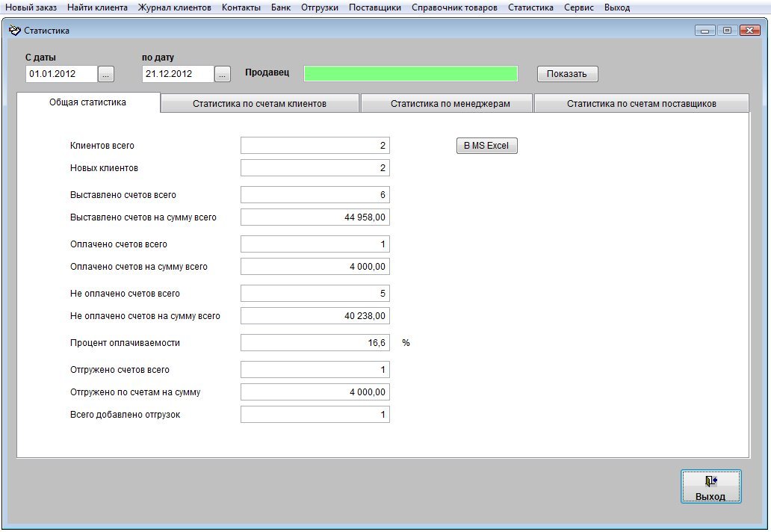
Task: Open the Поставщики menu
Action: point(374,7)
